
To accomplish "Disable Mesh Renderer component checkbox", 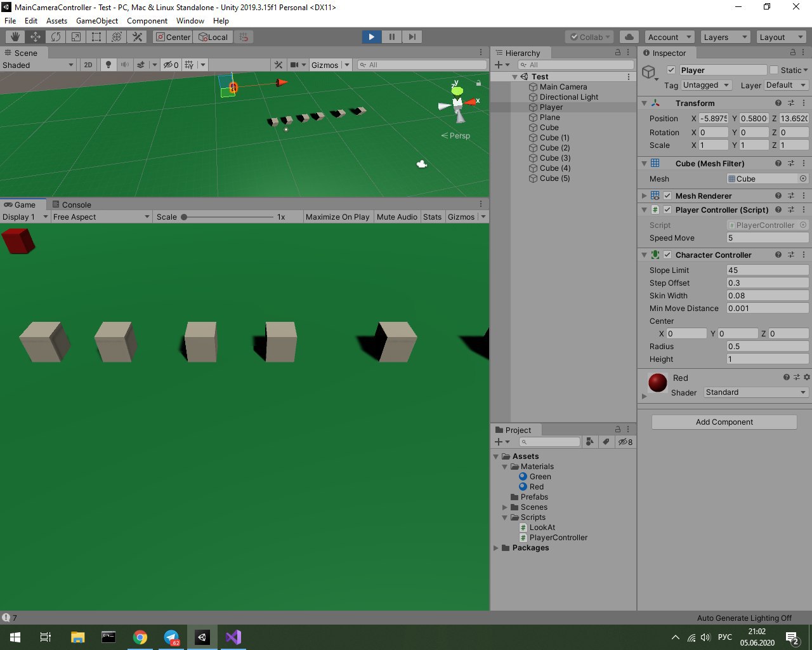I will pos(667,196).
